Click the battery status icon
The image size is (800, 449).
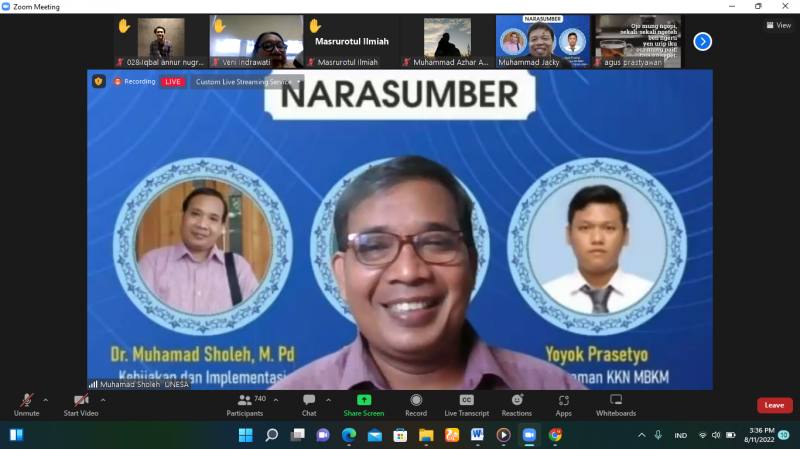click(x=731, y=435)
